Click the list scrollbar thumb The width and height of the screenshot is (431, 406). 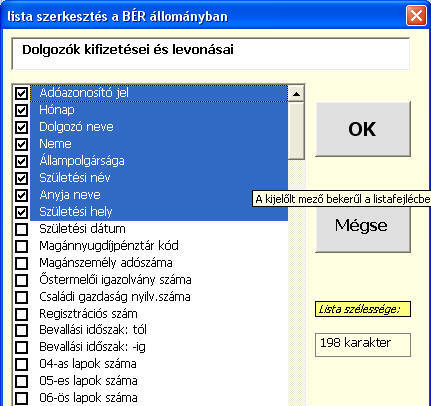296,131
